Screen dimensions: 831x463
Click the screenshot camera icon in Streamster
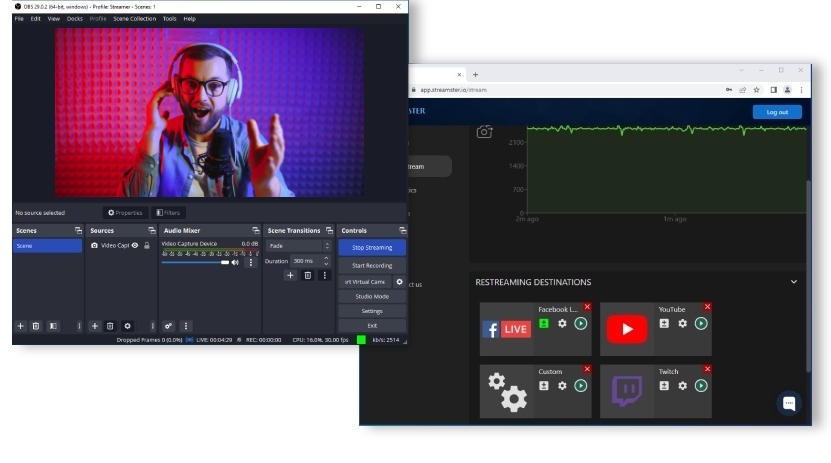[484, 131]
